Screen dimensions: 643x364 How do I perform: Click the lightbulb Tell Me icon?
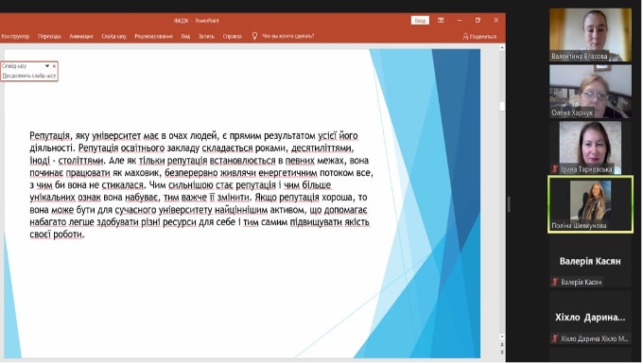pyautogui.click(x=254, y=36)
